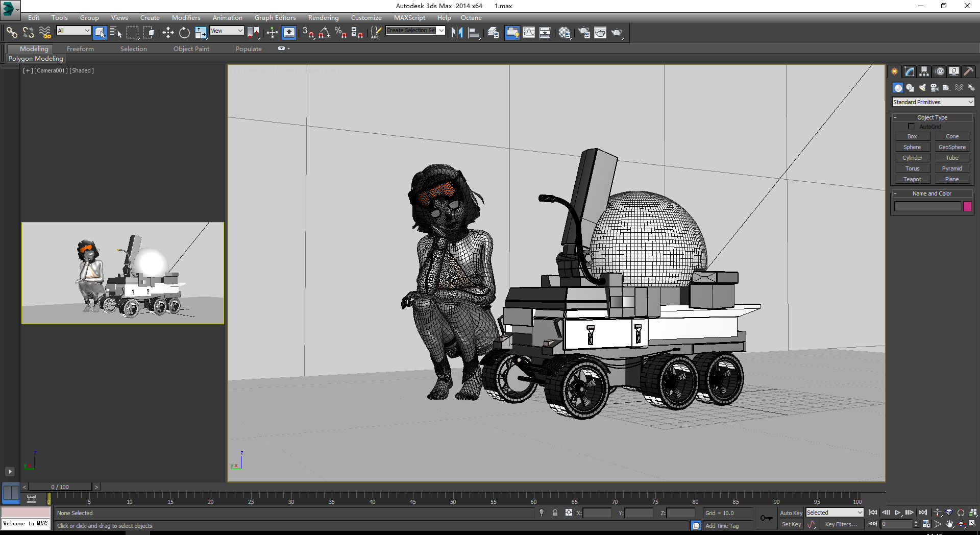Collapse the Object Type rollout
Screen dimensions: 980x535
(932, 117)
